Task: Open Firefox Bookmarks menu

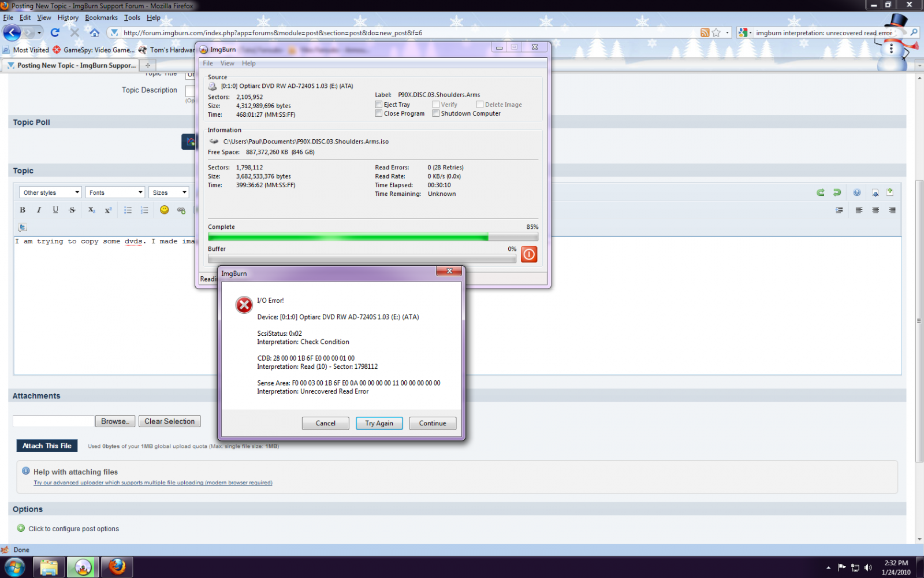Action: click(101, 18)
